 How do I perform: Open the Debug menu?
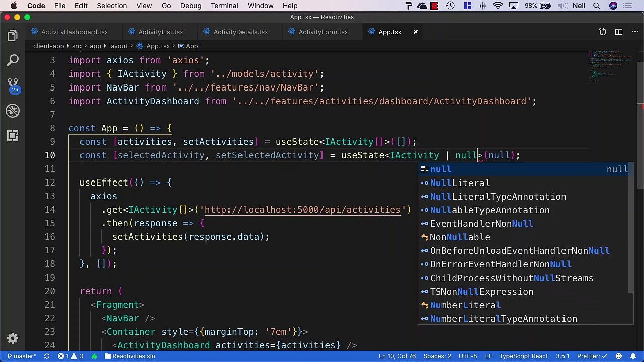pyautogui.click(x=191, y=6)
